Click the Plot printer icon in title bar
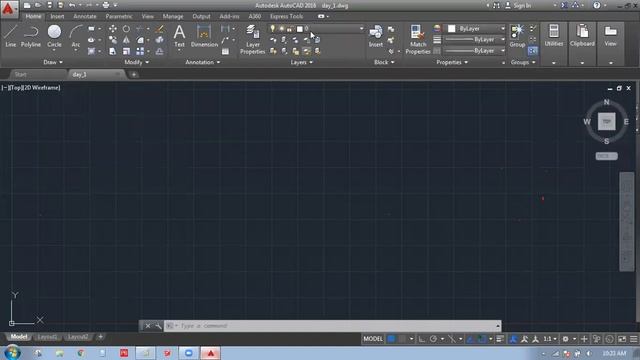 (106, 5)
